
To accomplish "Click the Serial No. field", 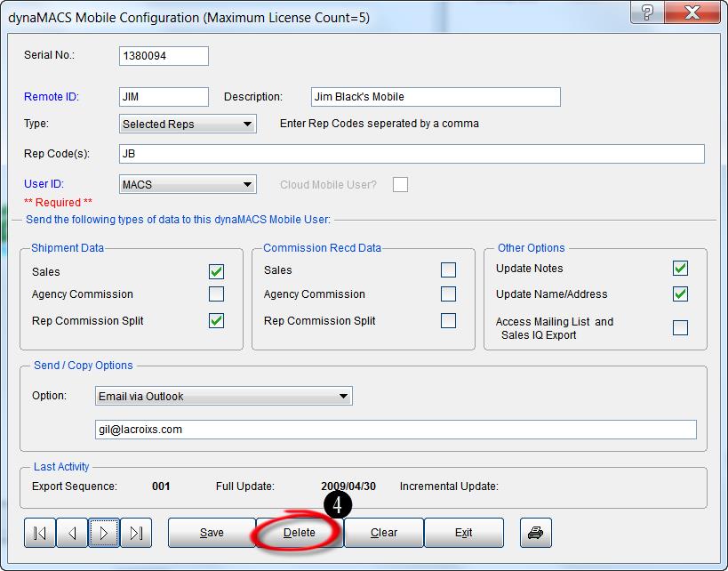I will 164,56.
